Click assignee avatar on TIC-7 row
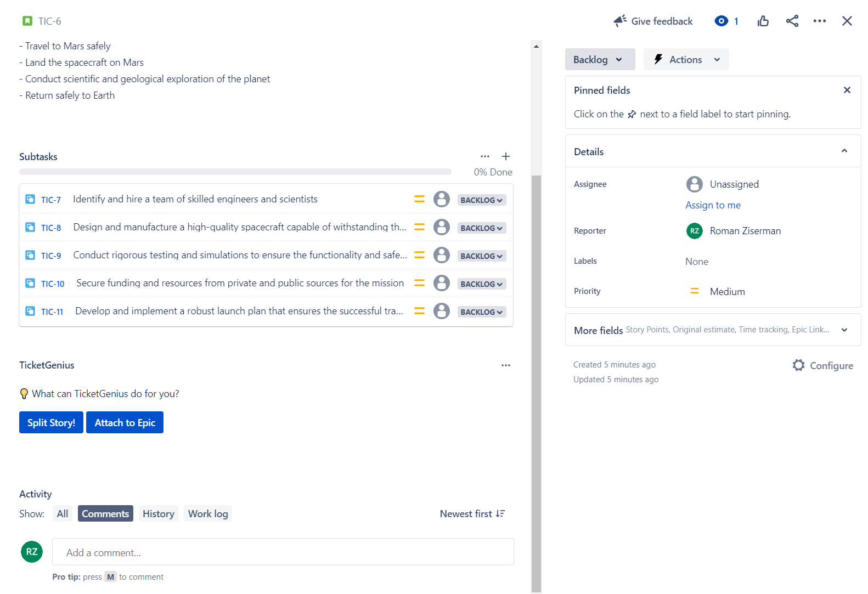 (x=442, y=199)
